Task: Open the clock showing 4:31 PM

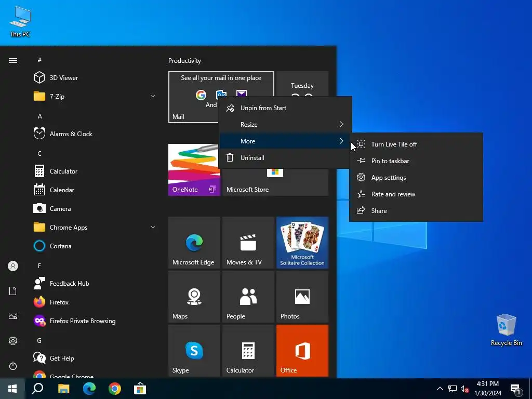Action: (x=487, y=389)
